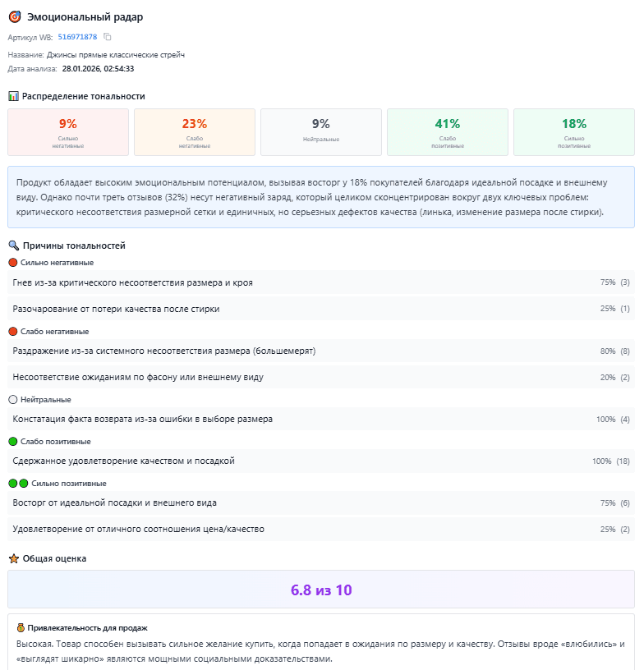The width and height of the screenshot is (644, 670).
Task: Click the white circle beside Нейтральные
Action: [x=12, y=400]
